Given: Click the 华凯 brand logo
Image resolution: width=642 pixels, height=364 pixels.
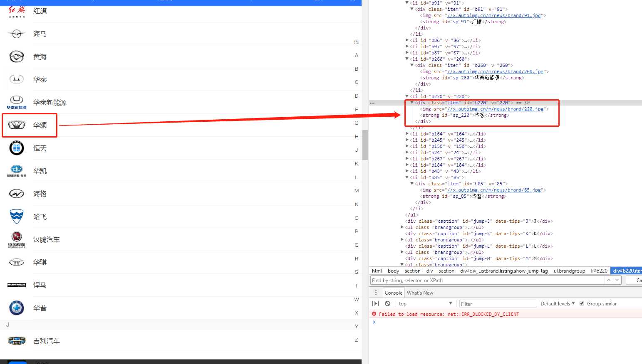Looking at the screenshot, I should click(17, 171).
